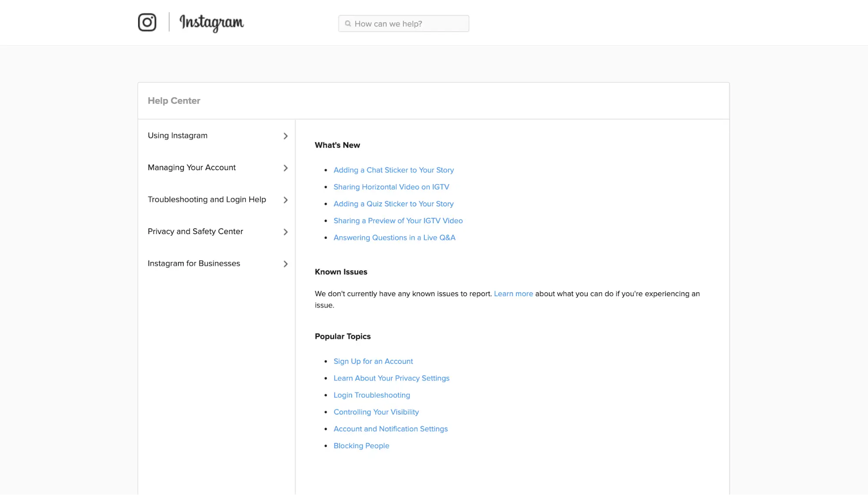Image resolution: width=868 pixels, height=495 pixels.
Task: Click the search magnifier icon
Action: 347,24
